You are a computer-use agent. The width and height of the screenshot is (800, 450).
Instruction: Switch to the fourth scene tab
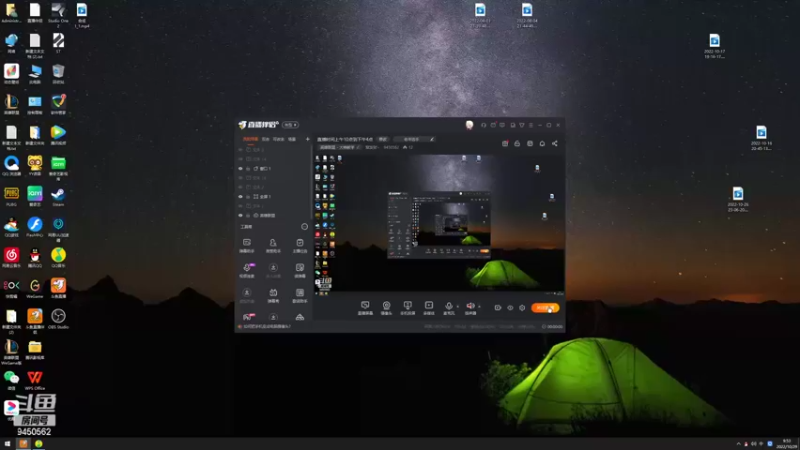pyautogui.click(x=292, y=139)
